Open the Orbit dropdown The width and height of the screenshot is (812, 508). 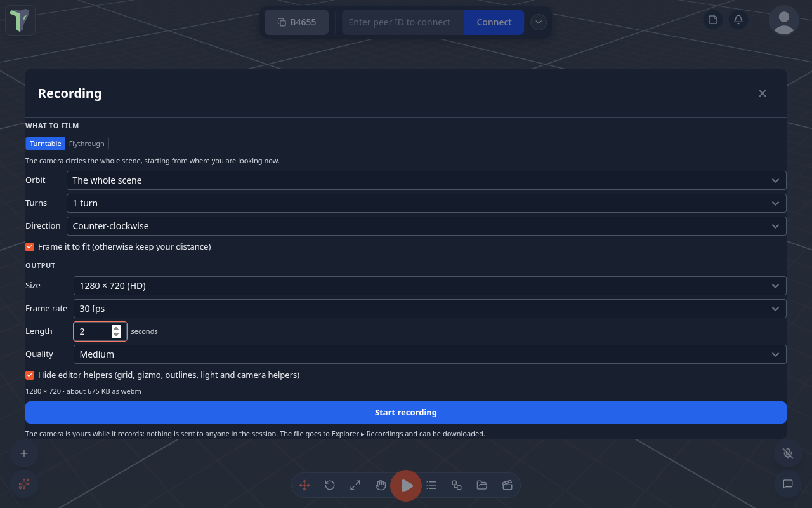pyautogui.click(x=426, y=180)
